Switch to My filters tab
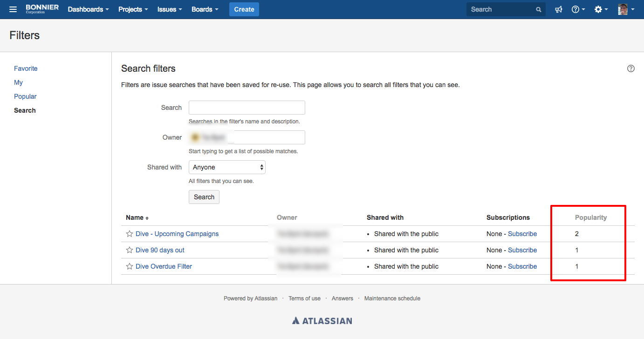This screenshot has height=339, width=644. click(x=18, y=82)
